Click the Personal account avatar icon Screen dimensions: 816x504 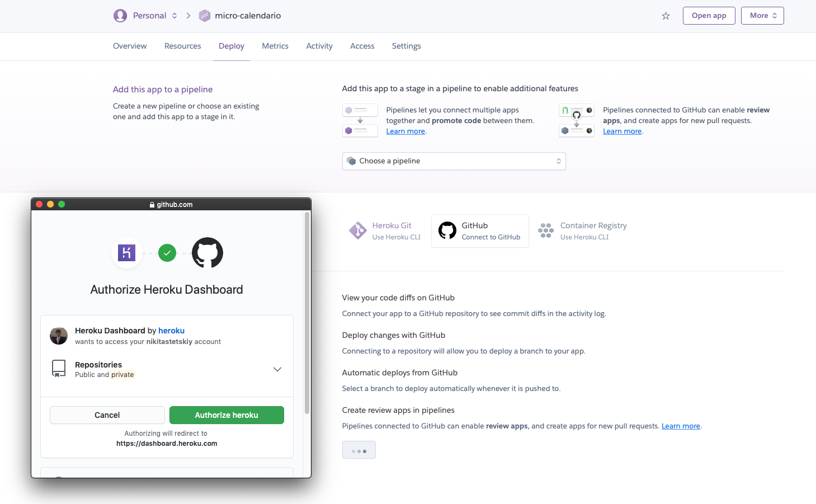pos(120,16)
